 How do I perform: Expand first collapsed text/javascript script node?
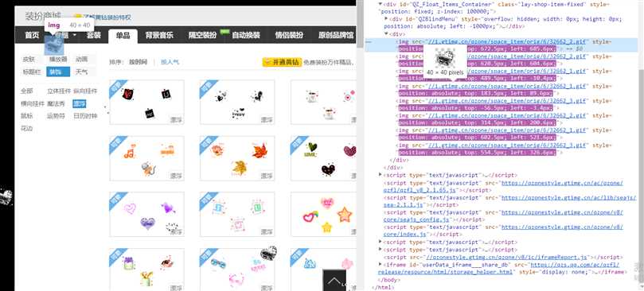pos(381,175)
